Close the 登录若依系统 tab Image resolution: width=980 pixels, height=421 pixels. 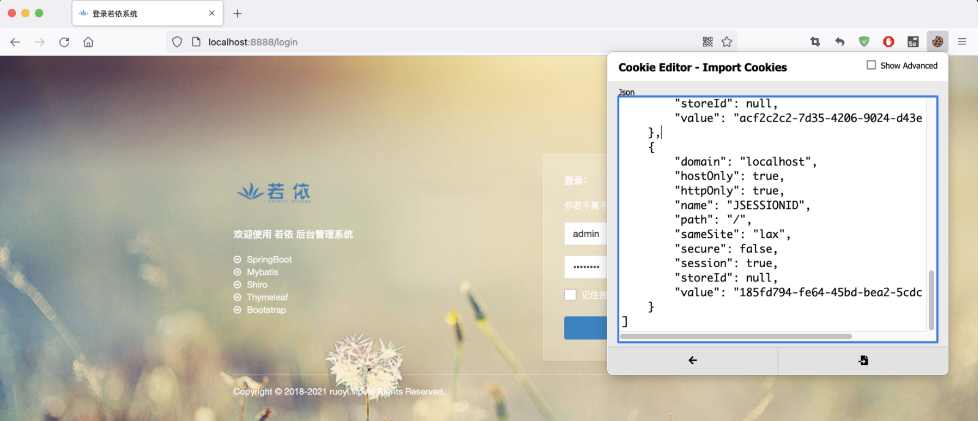pyautogui.click(x=212, y=13)
